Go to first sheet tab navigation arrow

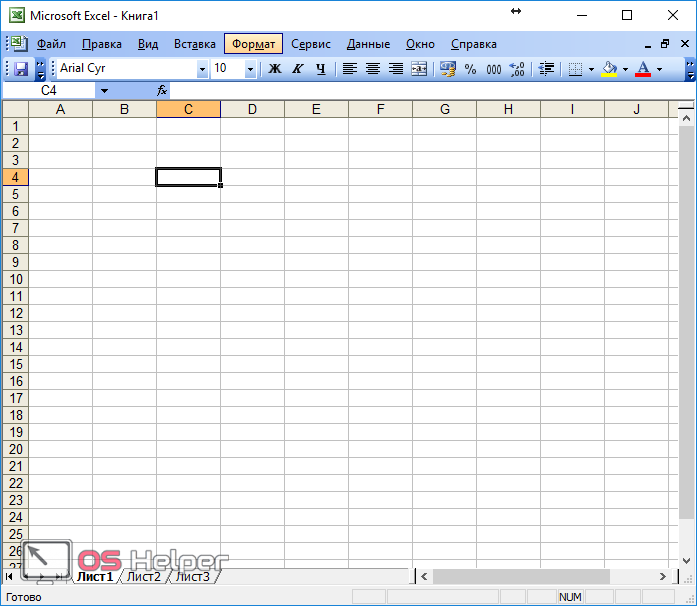point(8,577)
